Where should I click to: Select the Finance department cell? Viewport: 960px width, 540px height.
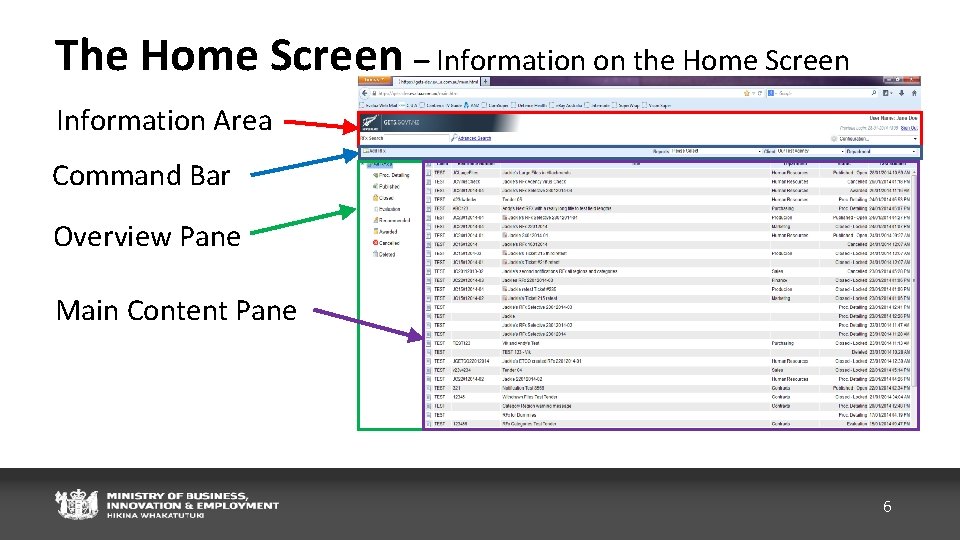(x=779, y=280)
